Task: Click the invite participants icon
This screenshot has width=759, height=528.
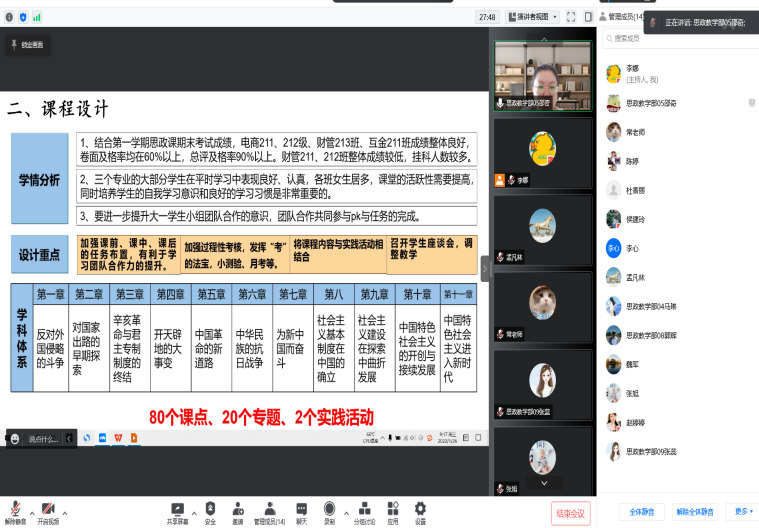Action: pyautogui.click(x=237, y=508)
